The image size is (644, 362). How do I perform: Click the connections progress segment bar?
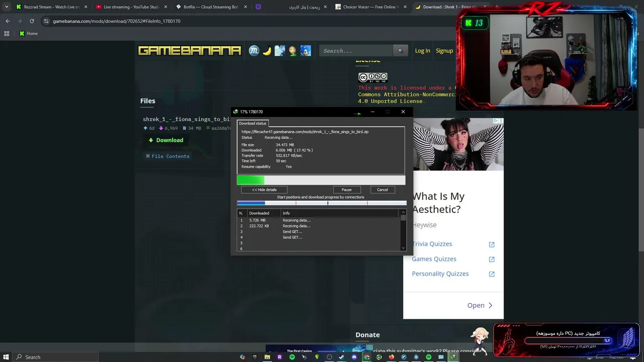[321, 203]
